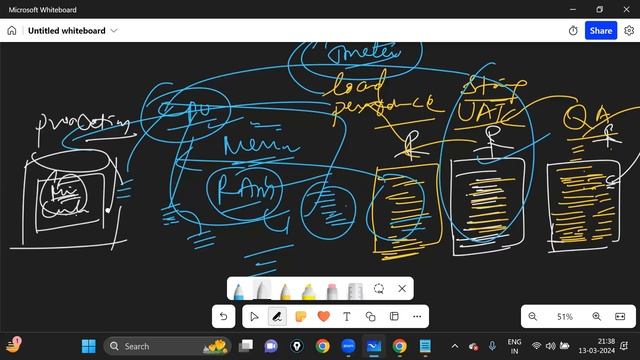Open the heart reactions tool
This screenshot has height=360, width=640.
(x=324, y=316)
